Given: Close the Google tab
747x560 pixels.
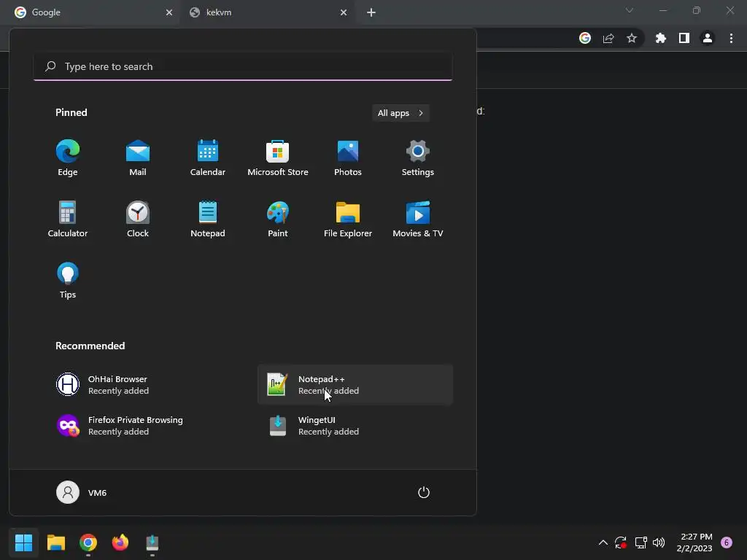Looking at the screenshot, I should click(169, 12).
